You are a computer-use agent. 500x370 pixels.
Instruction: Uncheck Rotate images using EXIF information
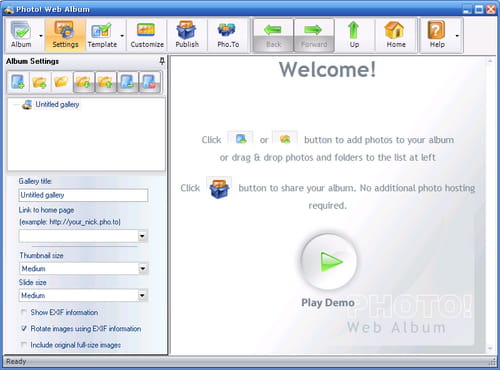[x=24, y=329]
